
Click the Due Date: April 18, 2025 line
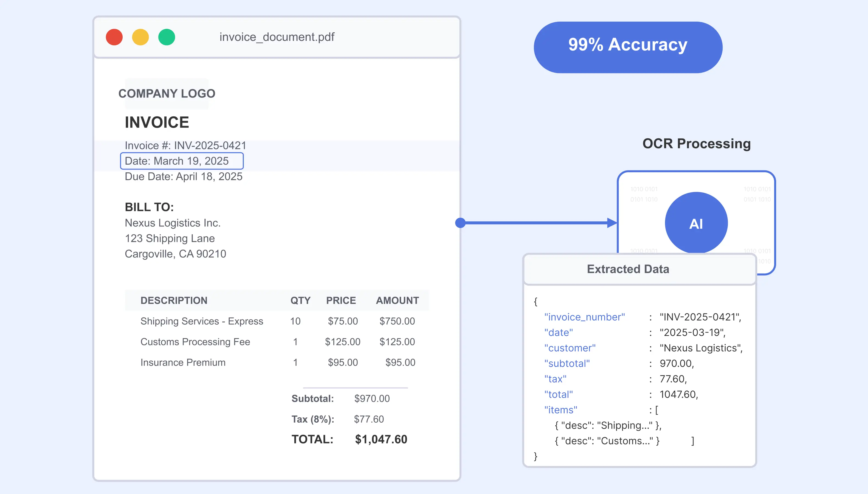click(x=184, y=176)
